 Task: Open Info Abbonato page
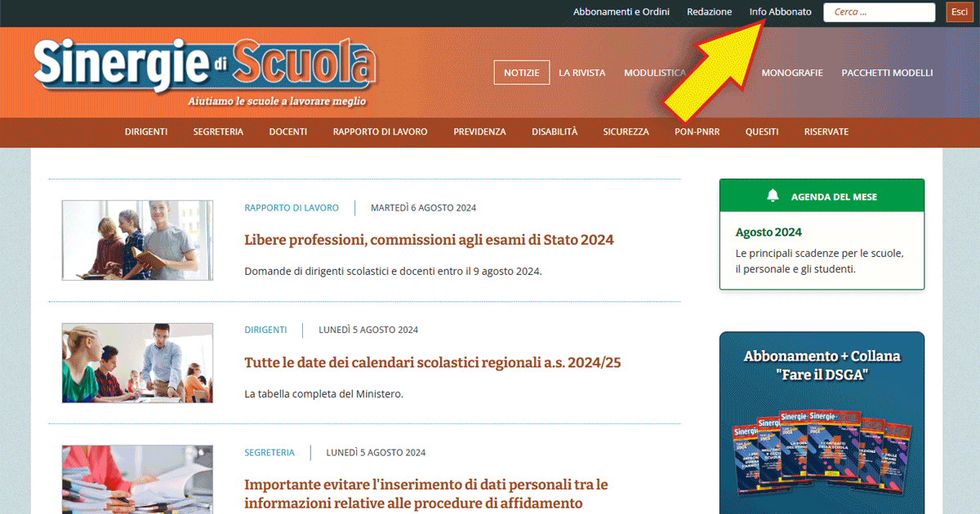tap(781, 12)
